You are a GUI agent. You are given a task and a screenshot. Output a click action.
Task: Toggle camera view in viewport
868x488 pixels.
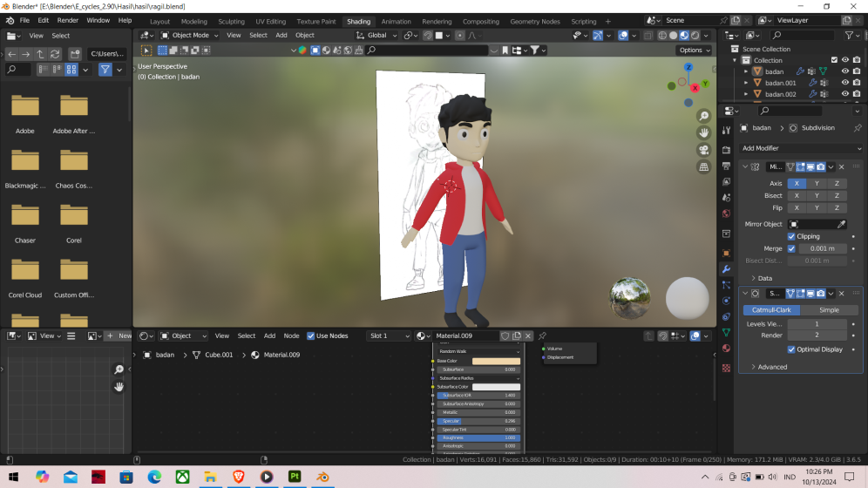703,150
